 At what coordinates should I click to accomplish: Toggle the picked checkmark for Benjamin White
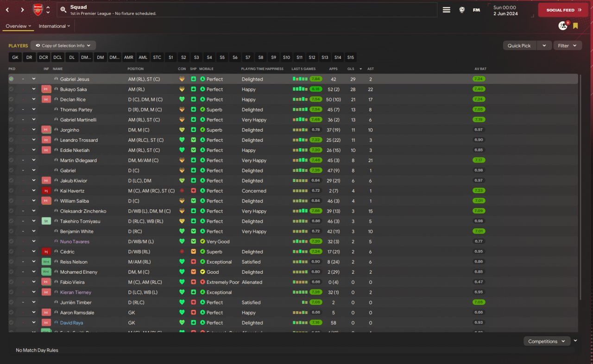click(11, 232)
